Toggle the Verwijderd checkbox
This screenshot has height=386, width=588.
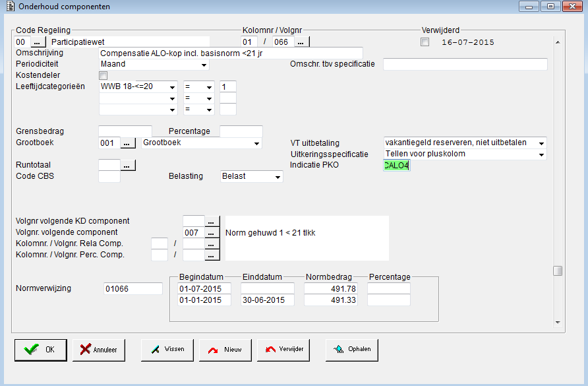pos(425,42)
